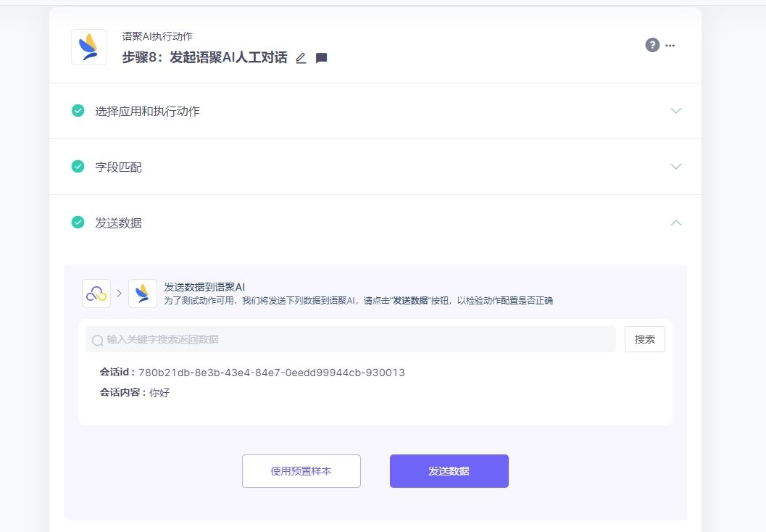Click the 语聚AI执行动作 subtitle text

(x=157, y=36)
